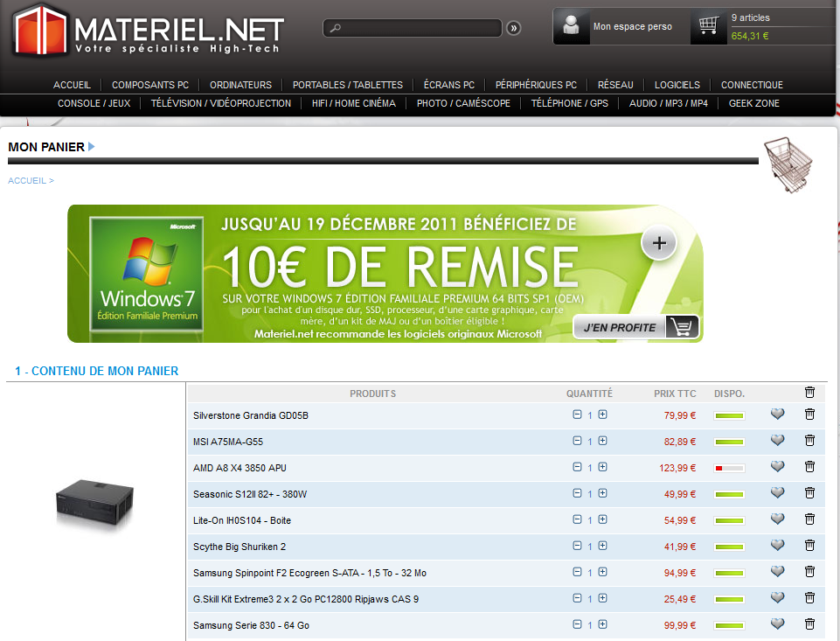Delete Silverstone Grandia GD05B with trash icon
Image resolution: width=840 pixels, height=641 pixels.
[x=809, y=415]
